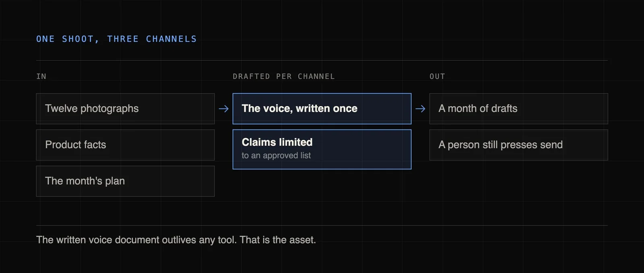Screen dimensions: 644x273
Task: Click the OUT column label
Action: click(x=437, y=77)
